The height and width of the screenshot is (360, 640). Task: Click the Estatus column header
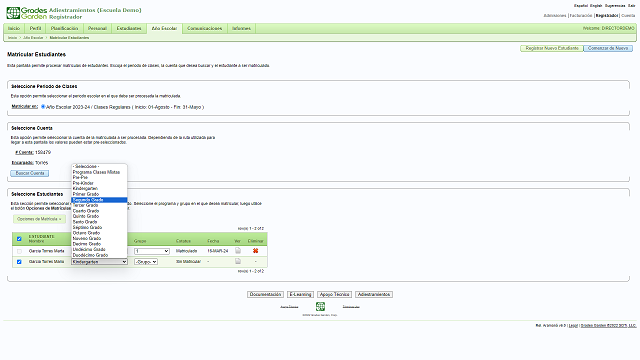[x=183, y=241]
